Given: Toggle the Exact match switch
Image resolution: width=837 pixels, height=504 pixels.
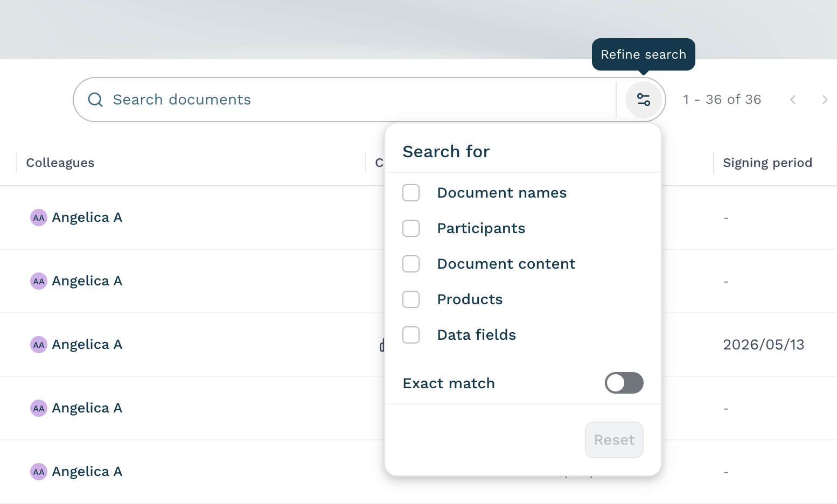Looking at the screenshot, I should pyautogui.click(x=624, y=383).
